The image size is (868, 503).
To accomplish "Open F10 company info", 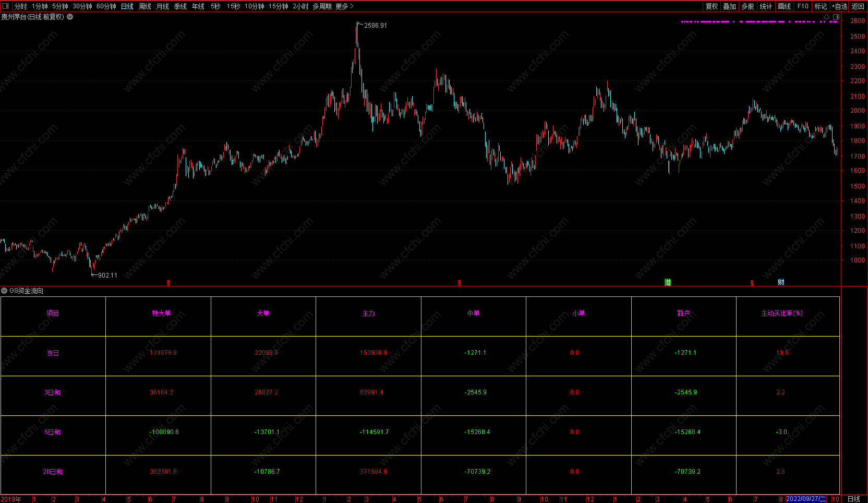I will coord(803,6).
